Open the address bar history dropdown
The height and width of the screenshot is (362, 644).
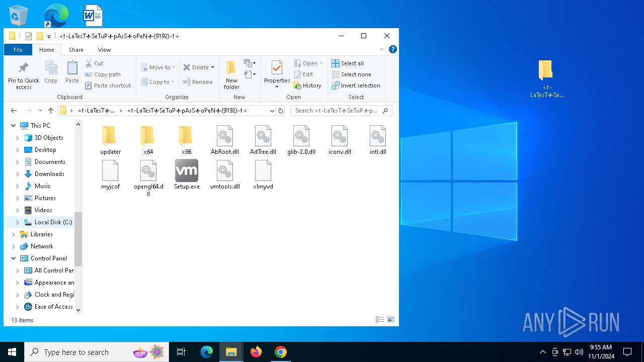[272, 111]
